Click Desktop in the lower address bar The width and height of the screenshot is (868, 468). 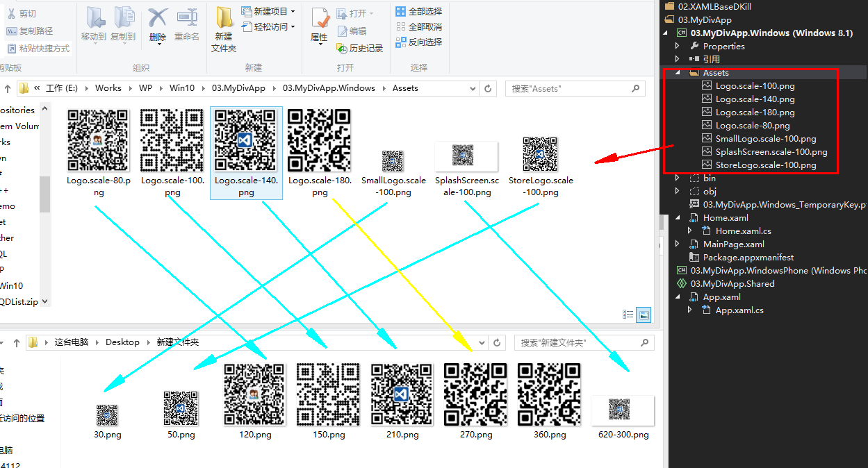click(122, 342)
